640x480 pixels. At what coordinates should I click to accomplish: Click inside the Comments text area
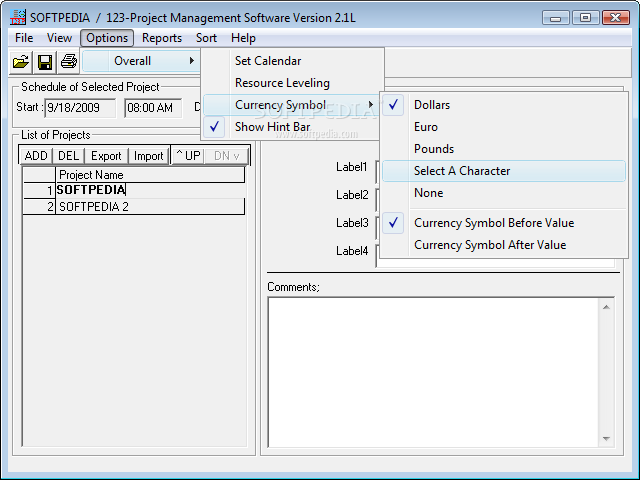(433, 372)
